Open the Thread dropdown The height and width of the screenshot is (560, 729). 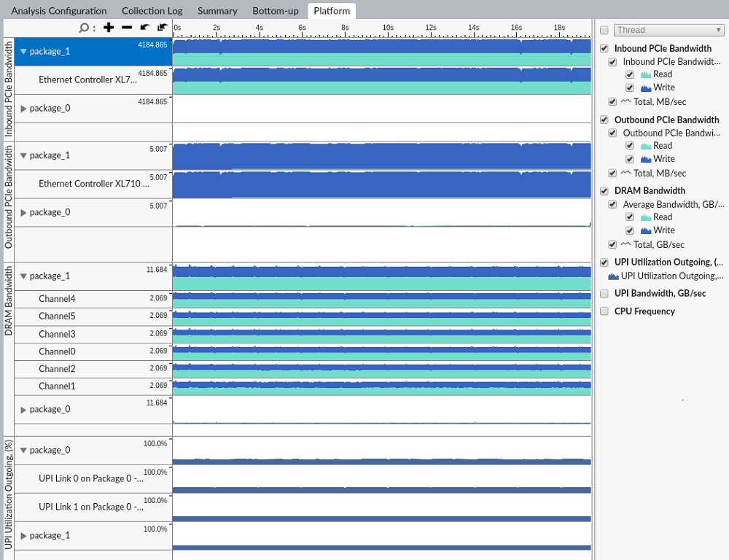(x=668, y=30)
